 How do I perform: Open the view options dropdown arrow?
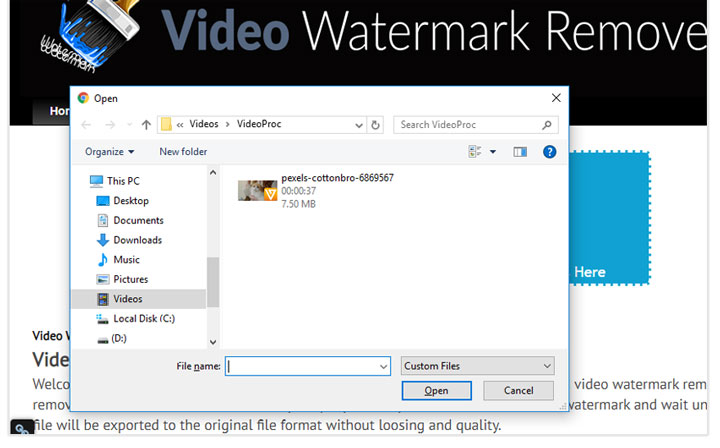tap(493, 151)
